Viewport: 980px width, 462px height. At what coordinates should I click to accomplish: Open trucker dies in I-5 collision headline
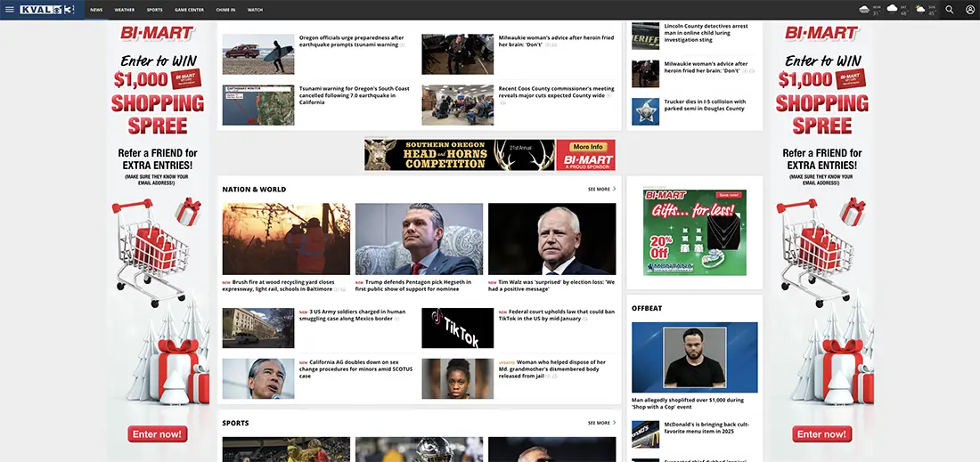pos(705,105)
